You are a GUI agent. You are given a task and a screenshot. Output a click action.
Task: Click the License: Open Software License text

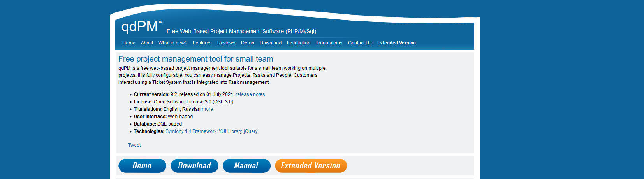(x=183, y=102)
